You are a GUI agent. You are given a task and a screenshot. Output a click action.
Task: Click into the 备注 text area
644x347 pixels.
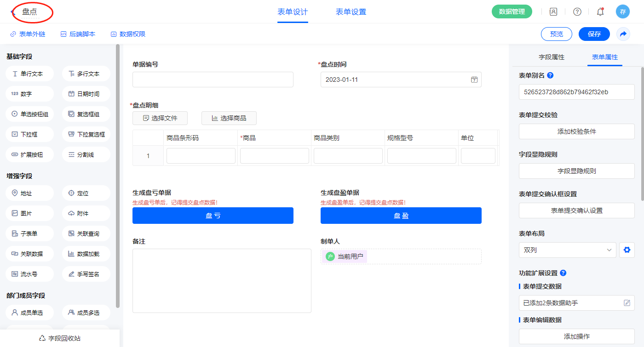(x=222, y=280)
